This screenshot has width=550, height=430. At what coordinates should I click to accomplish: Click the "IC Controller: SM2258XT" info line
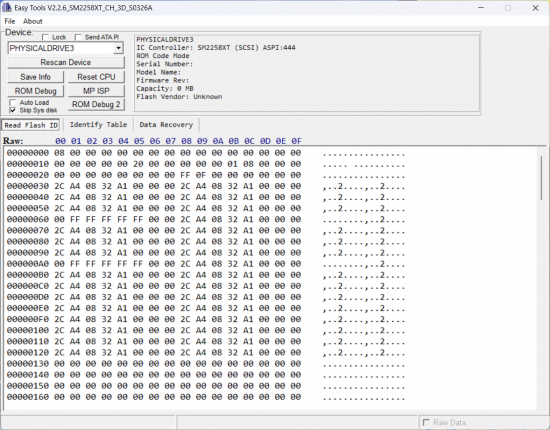[x=216, y=48]
